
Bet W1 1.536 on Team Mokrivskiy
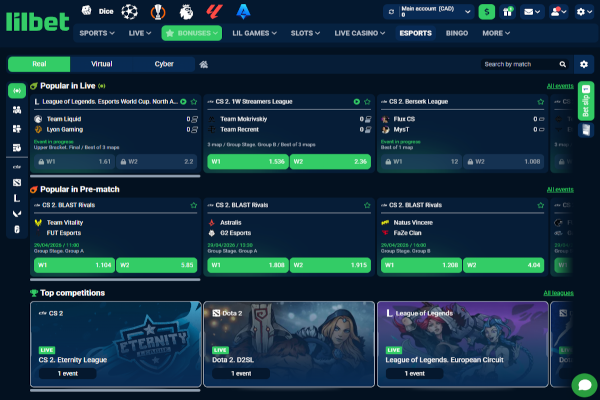click(248, 162)
